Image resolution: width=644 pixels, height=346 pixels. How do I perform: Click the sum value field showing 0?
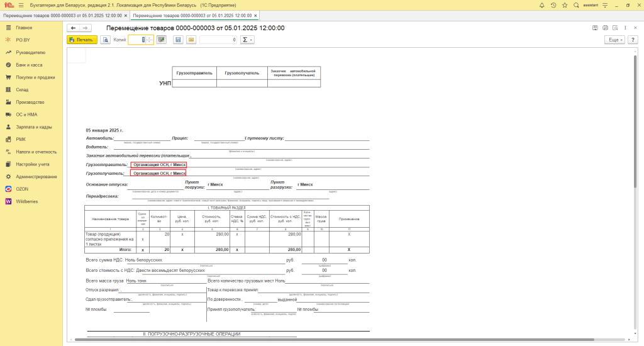pos(218,40)
